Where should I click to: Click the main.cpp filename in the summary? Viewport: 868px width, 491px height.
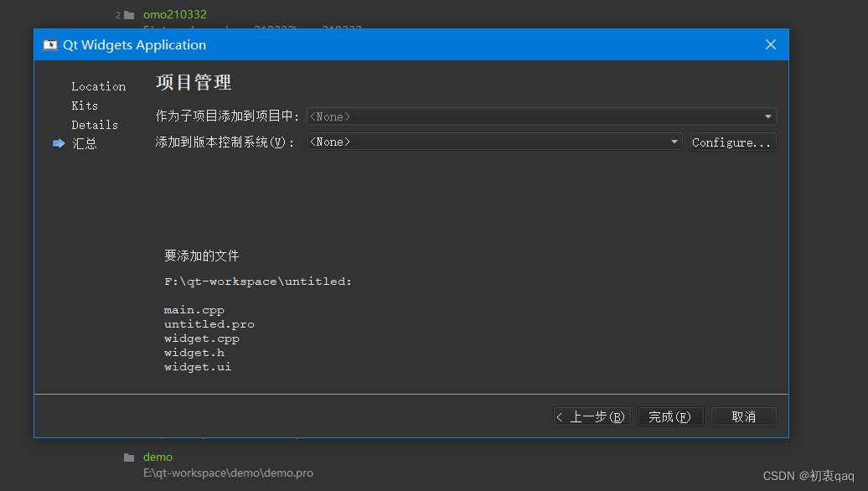tap(194, 309)
